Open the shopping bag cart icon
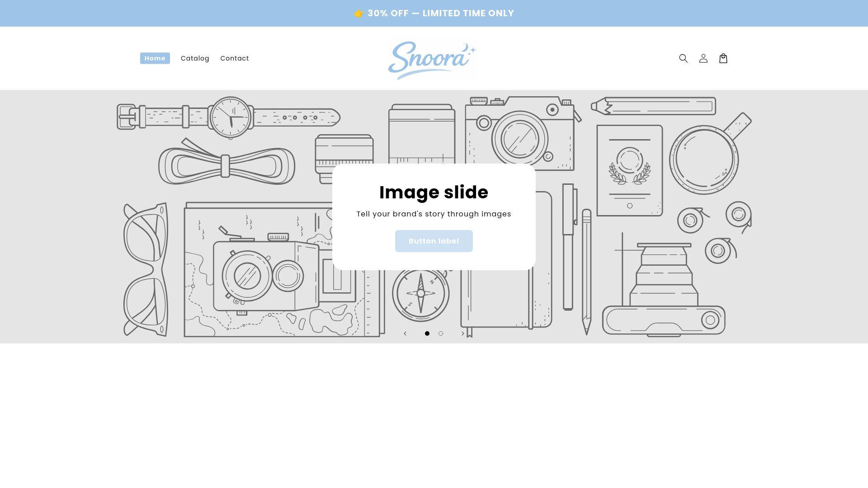Viewport: 868px width, 488px height. (723, 58)
